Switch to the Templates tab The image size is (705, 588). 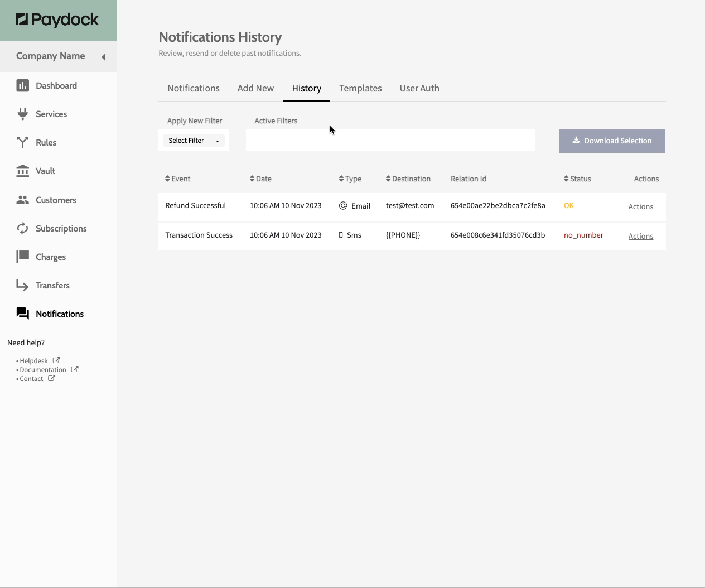point(360,88)
